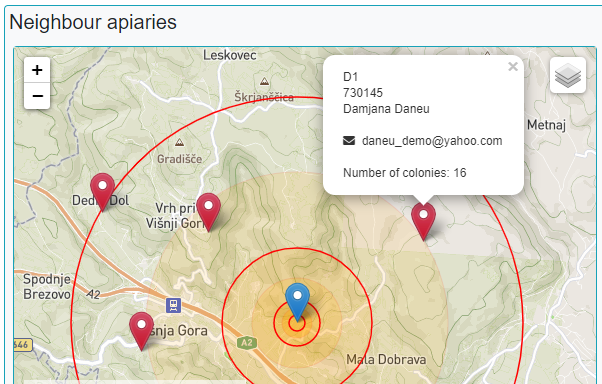The image size is (602, 384).
Task: Click the Škrjanščica peak icon
Action: click(264, 81)
